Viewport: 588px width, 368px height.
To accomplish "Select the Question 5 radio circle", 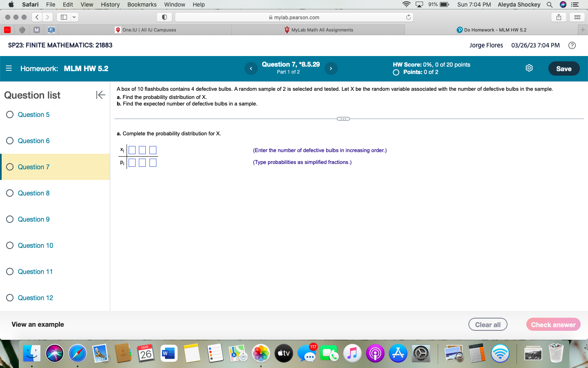I will (x=10, y=114).
